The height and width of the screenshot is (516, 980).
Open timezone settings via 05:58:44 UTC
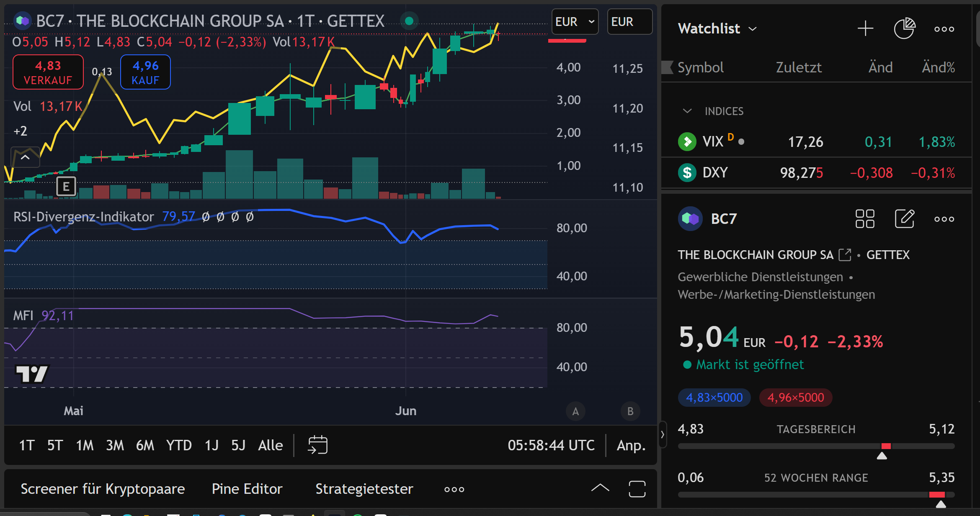click(x=551, y=445)
